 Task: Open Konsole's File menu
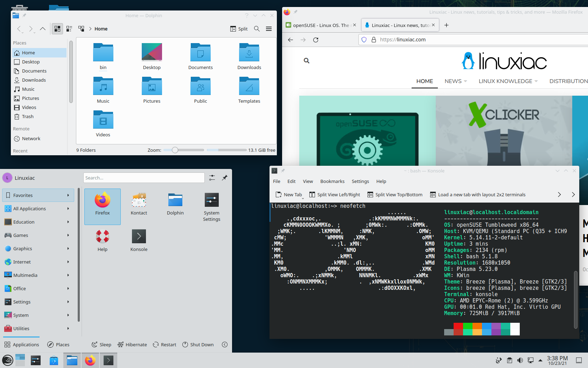tap(276, 181)
